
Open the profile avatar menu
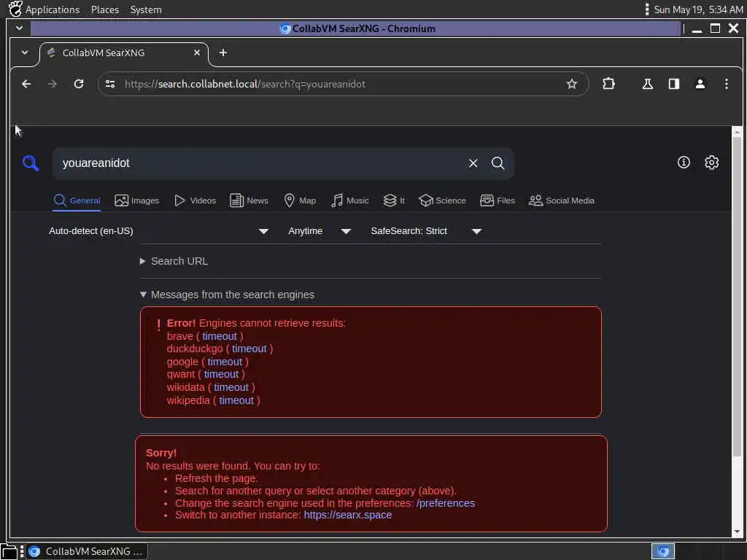pos(700,84)
